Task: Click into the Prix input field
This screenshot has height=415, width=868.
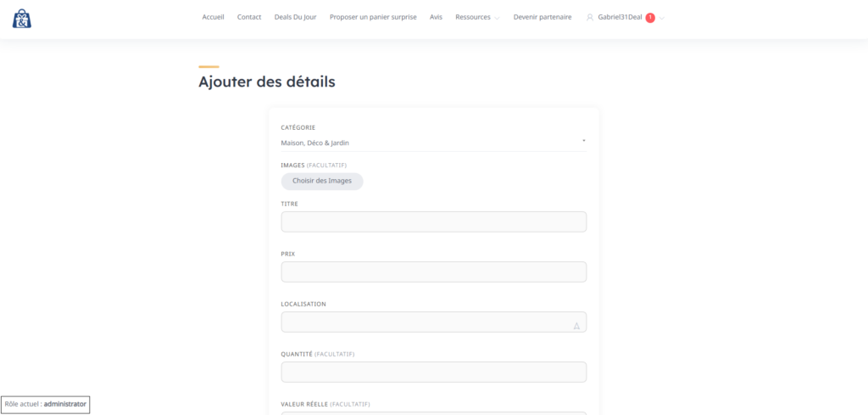Action: pyautogui.click(x=433, y=272)
